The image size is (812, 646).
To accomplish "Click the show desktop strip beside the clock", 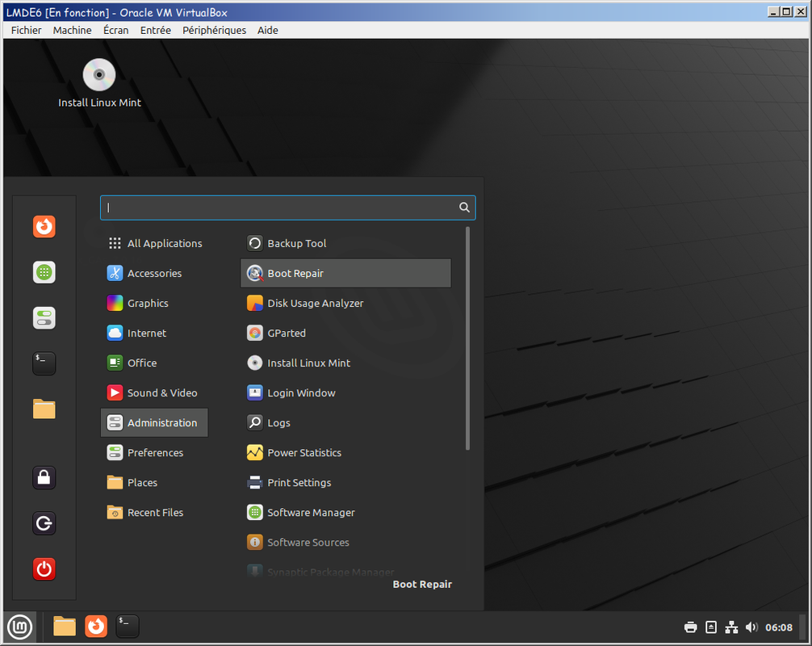I will (x=802, y=627).
